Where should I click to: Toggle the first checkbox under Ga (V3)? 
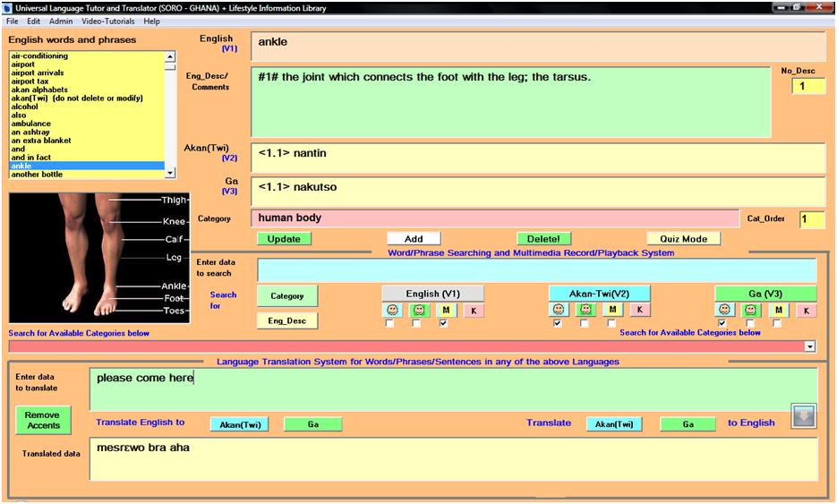point(723,324)
